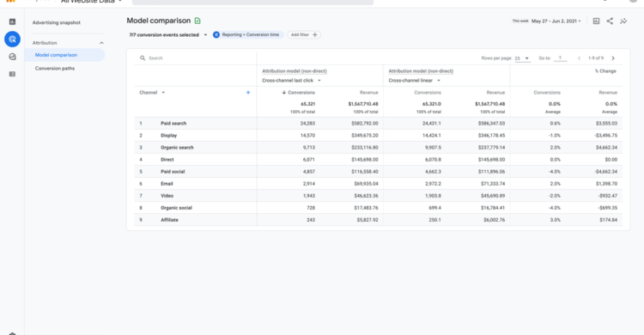The height and width of the screenshot is (335, 644).
Task: Click the Go to page number field
Action: [560, 58]
